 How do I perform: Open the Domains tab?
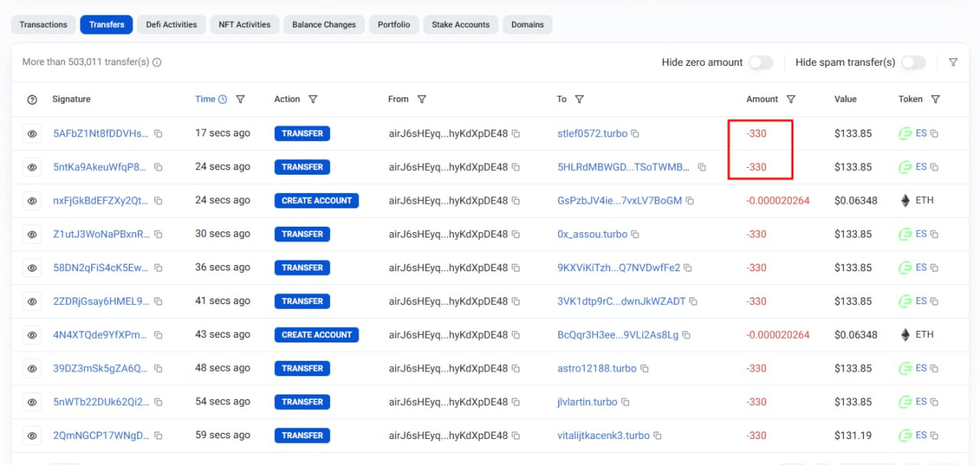click(528, 25)
